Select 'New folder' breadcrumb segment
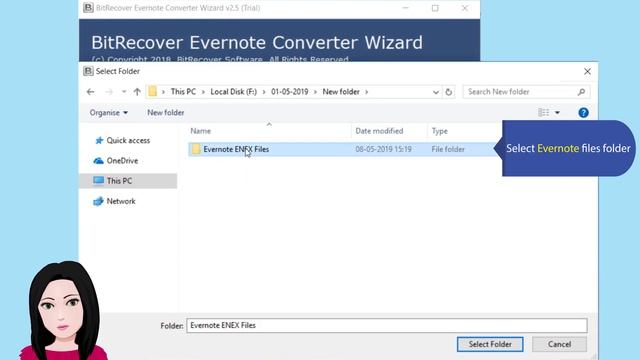Image resolution: width=640 pixels, height=360 pixels. click(341, 92)
